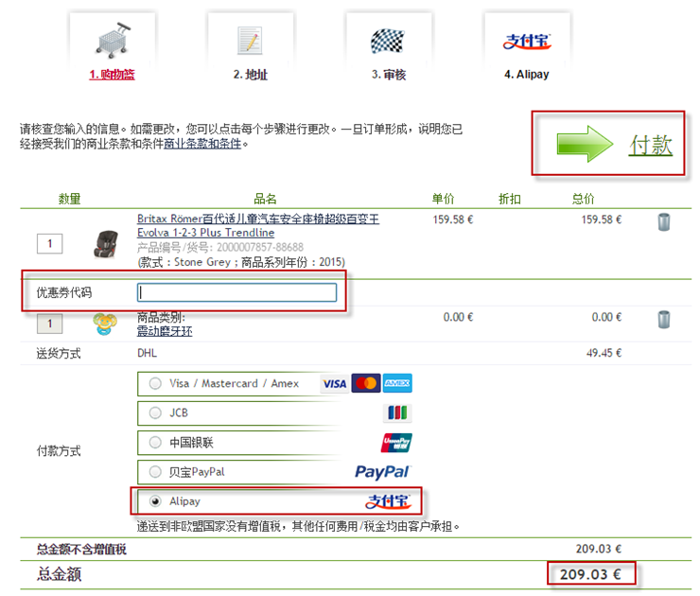Image resolution: width=700 pixels, height=596 pixels.
Task: Click the 数量 column header
Action: [70, 199]
